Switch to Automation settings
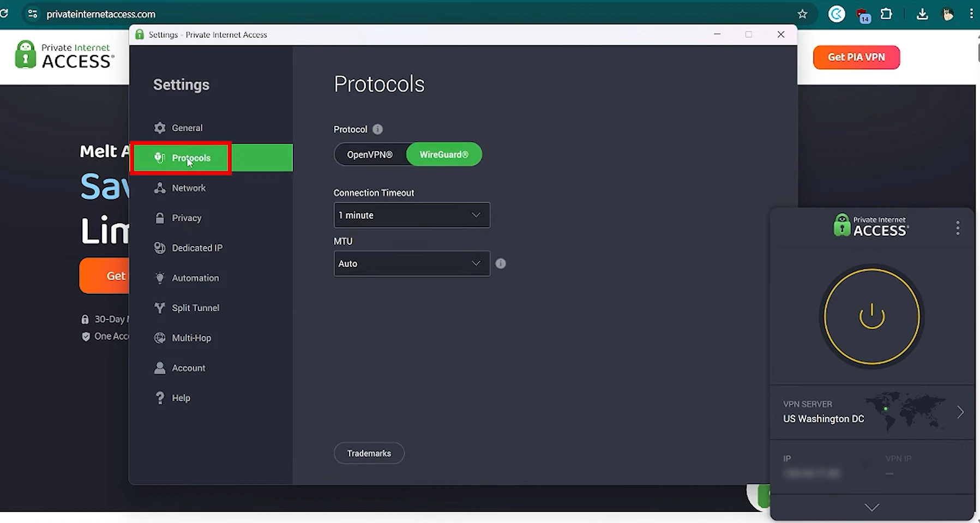 click(x=211, y=278)
